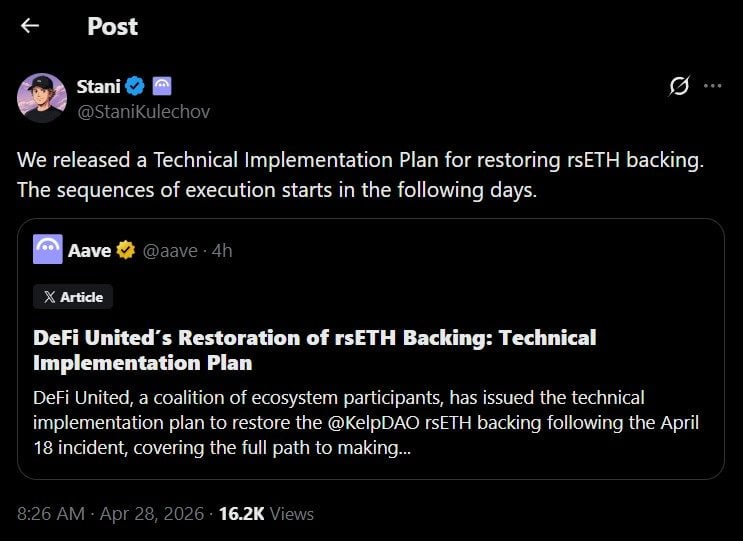The image size is (743, 541).
Task: Click the purple Aave affiliation badge beside Stani
Action: [162, 86]
